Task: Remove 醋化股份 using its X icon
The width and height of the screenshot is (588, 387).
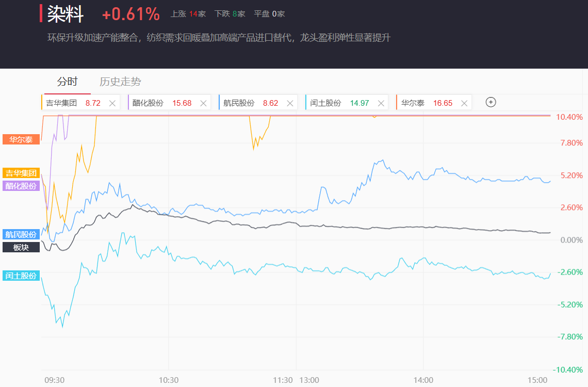Action: point(203,103)
